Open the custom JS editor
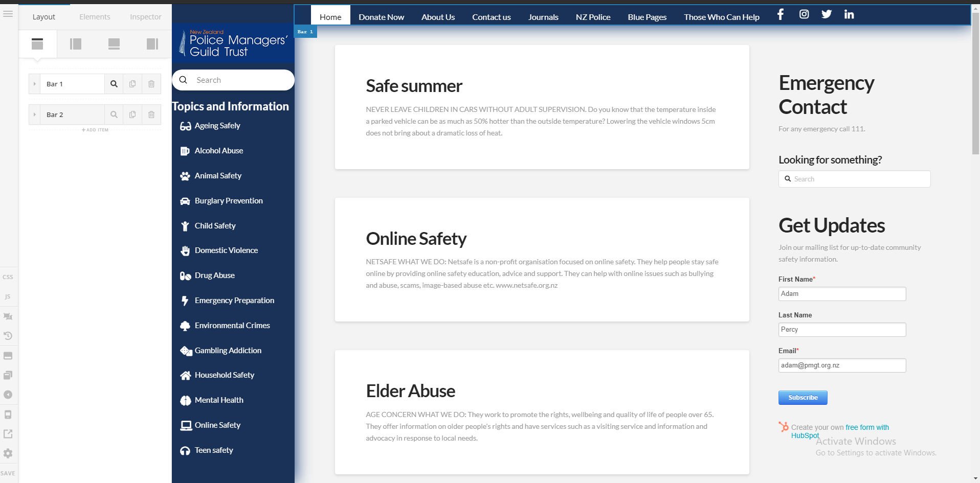Viewport: 980px width, 483px height. (8, 296)
